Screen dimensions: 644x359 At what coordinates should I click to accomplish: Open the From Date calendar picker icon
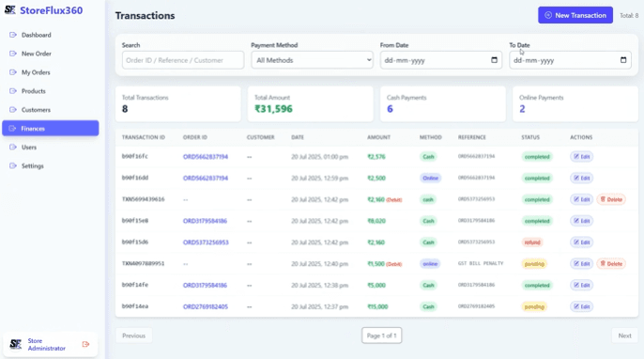click(x=494, y=60)
